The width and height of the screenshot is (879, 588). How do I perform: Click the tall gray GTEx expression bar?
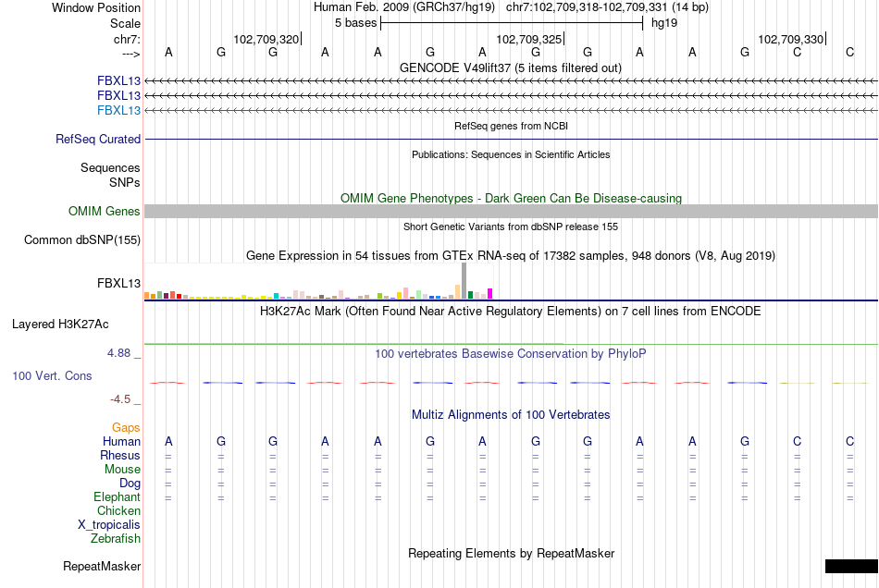464,280
